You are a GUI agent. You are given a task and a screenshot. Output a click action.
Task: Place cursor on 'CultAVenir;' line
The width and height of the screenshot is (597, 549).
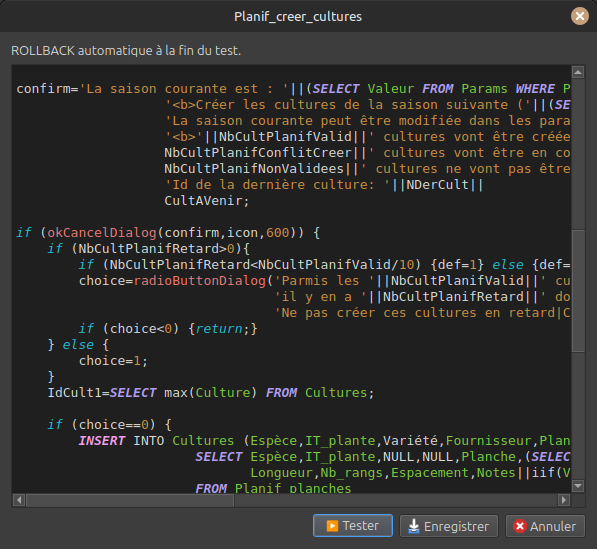tap(206, 201)
